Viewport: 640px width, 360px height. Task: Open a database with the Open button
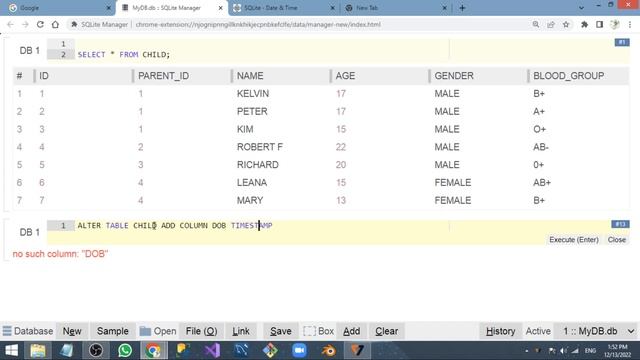pyautogui.click(x=158, y=331)
